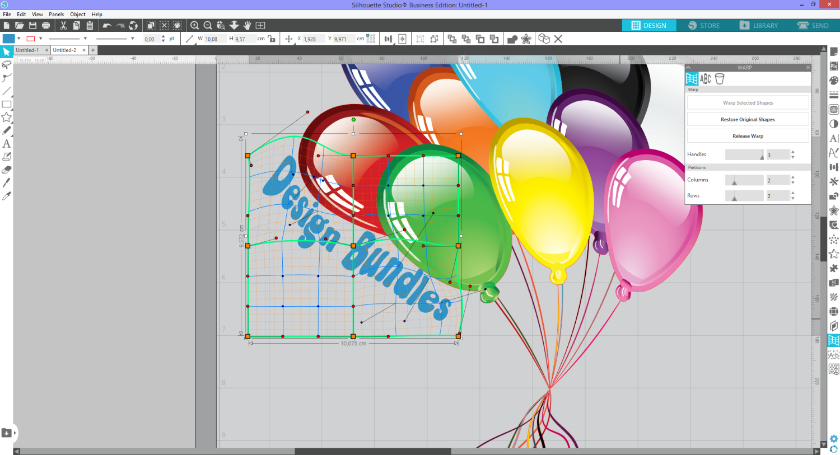This screenshot has width=840, height=455.
Task: Click the Copy icon in the toolbar
Action: [77, 25]
